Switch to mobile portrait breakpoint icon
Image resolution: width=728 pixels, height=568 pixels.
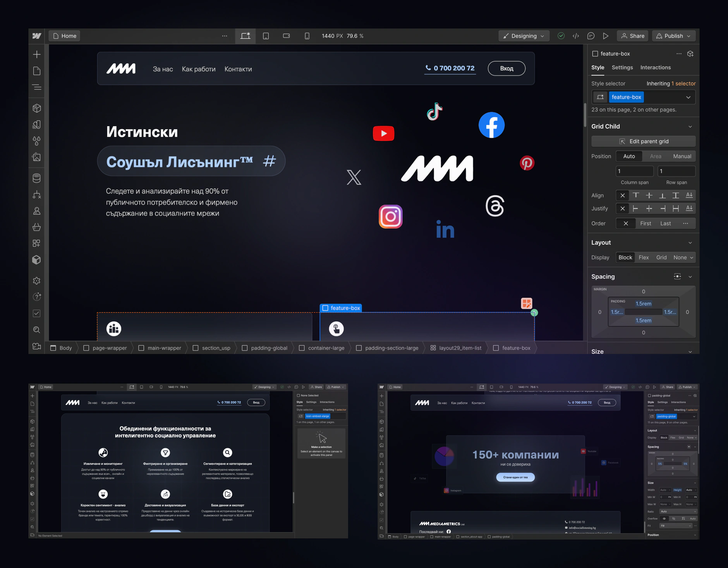coord(307,36)
